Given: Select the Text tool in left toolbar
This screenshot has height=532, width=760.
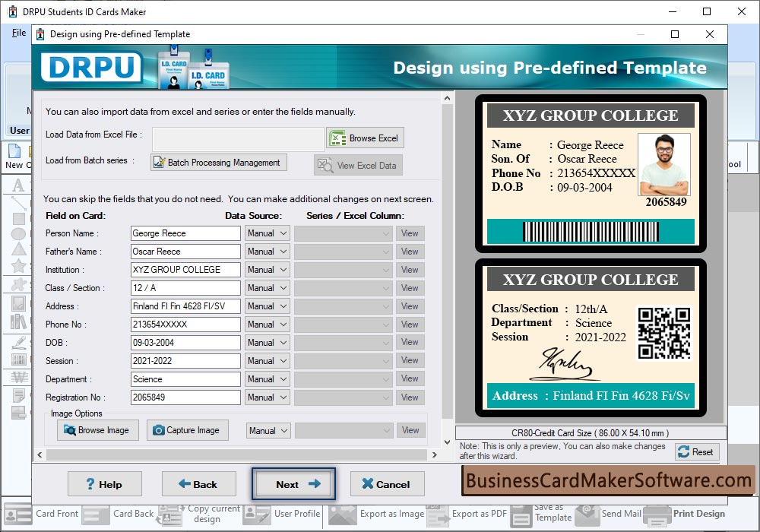Looking at the screenshot, I should (18, 185).
